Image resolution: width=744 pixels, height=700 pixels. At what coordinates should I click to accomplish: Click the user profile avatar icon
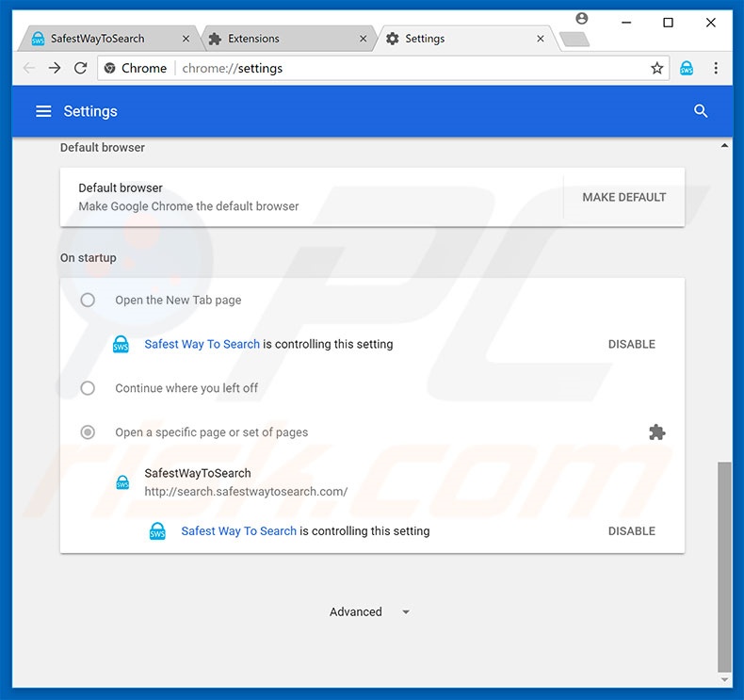pos(582,19)
